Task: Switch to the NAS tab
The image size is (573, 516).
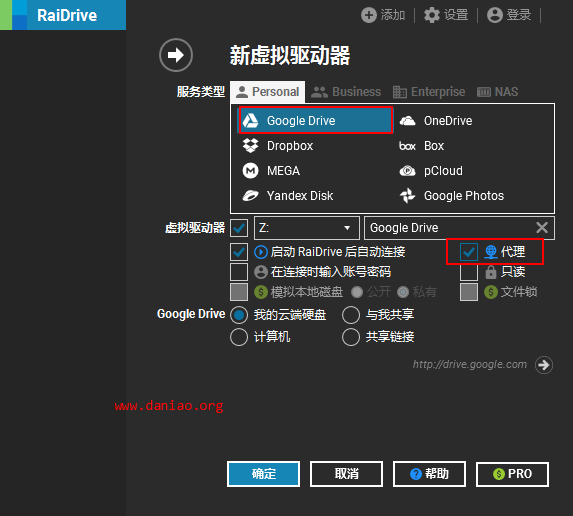Action: (x=497, y=92)
